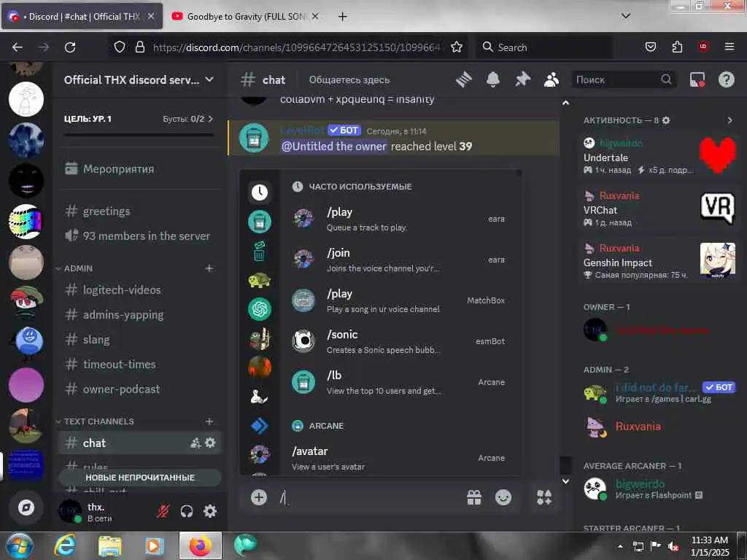This screenshot has height=560, width=747.
Task: Add channel to ADMIN category plus
Action: point(209,268)
